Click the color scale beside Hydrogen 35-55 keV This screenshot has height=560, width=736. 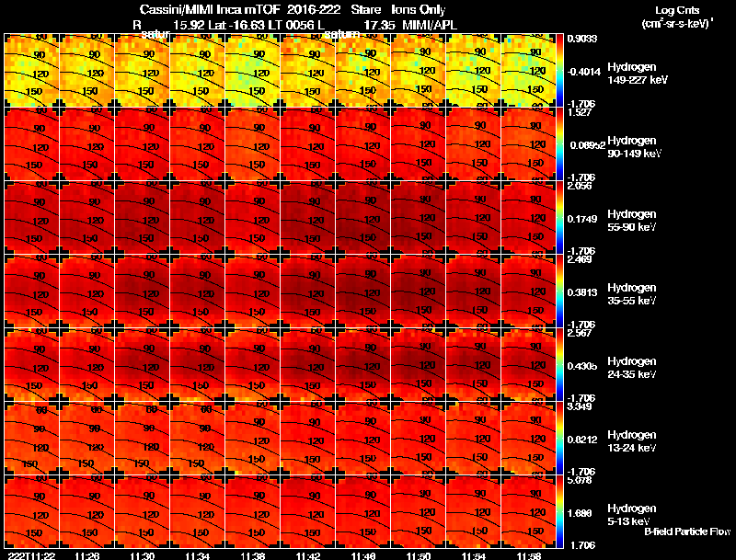[x=559, y=291]
